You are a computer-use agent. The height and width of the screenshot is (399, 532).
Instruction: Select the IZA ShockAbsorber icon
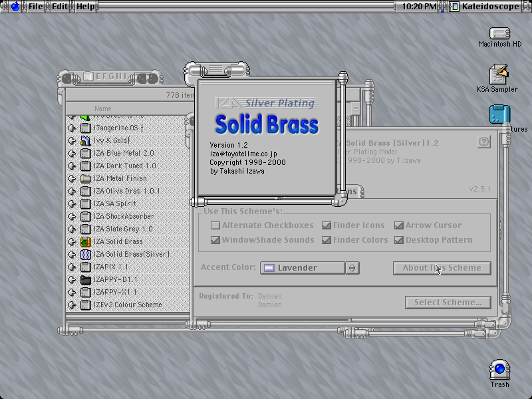(x=86, y=217)
